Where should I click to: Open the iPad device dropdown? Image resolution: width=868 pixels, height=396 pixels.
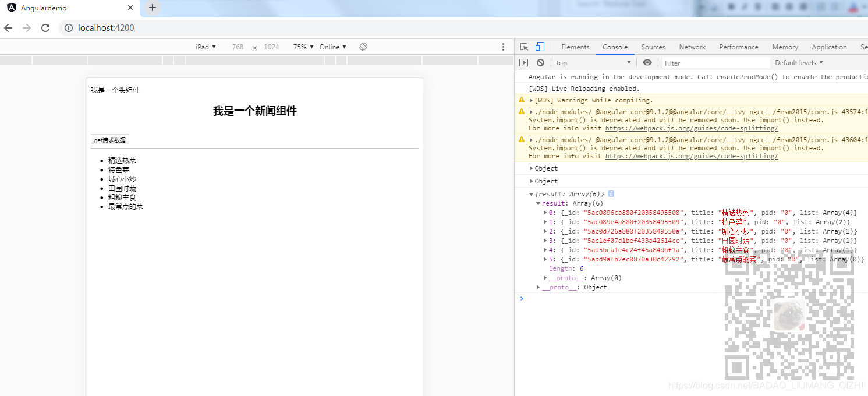(206, 47)
